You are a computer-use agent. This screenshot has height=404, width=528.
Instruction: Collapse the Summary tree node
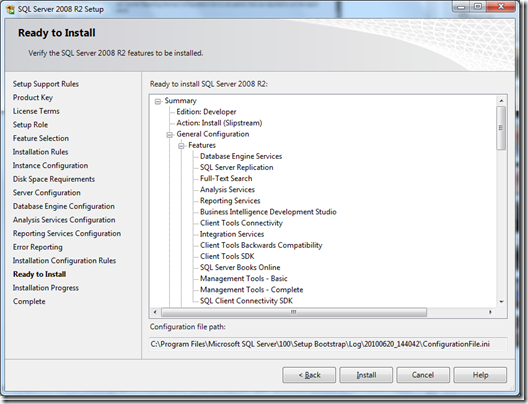point(158,101)
